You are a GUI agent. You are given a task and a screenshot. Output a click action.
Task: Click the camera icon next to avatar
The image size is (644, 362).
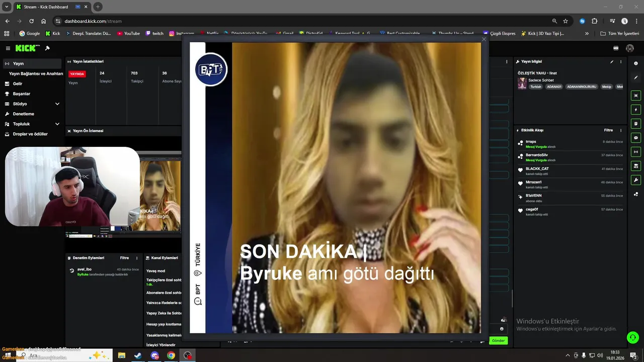click(616, 48)
